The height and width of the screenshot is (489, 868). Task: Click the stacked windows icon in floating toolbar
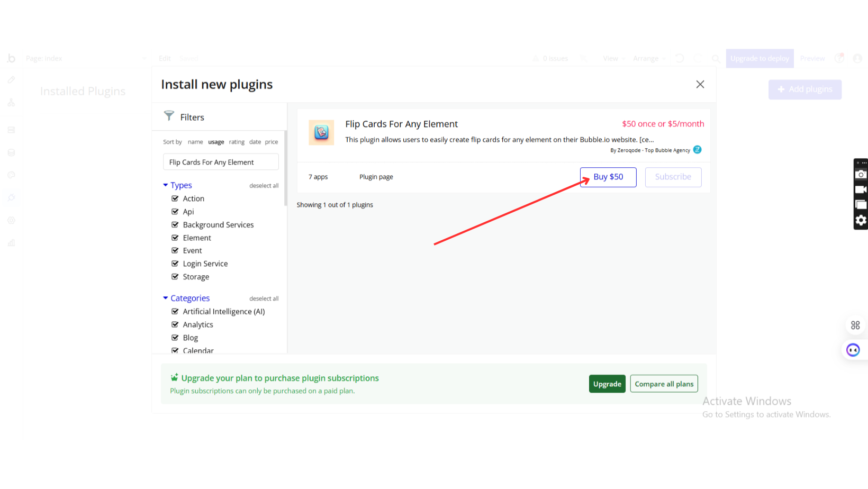click(861, 205)
